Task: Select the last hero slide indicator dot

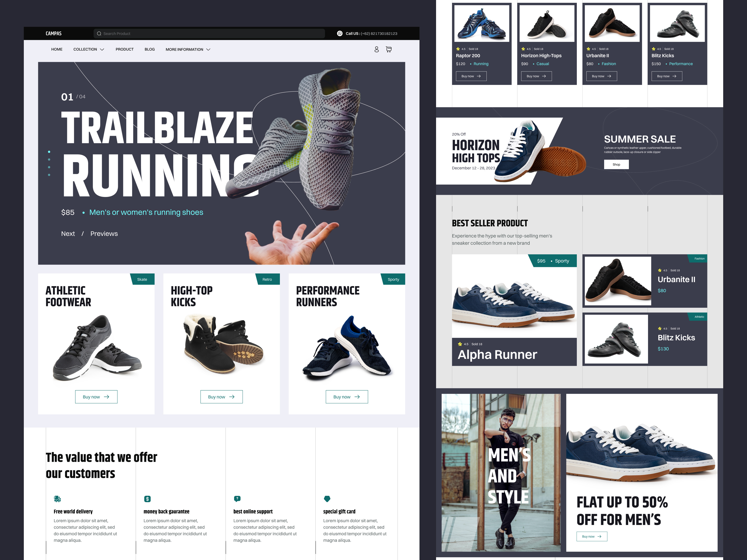Action: pyautogui.click(x=49, y=175)
